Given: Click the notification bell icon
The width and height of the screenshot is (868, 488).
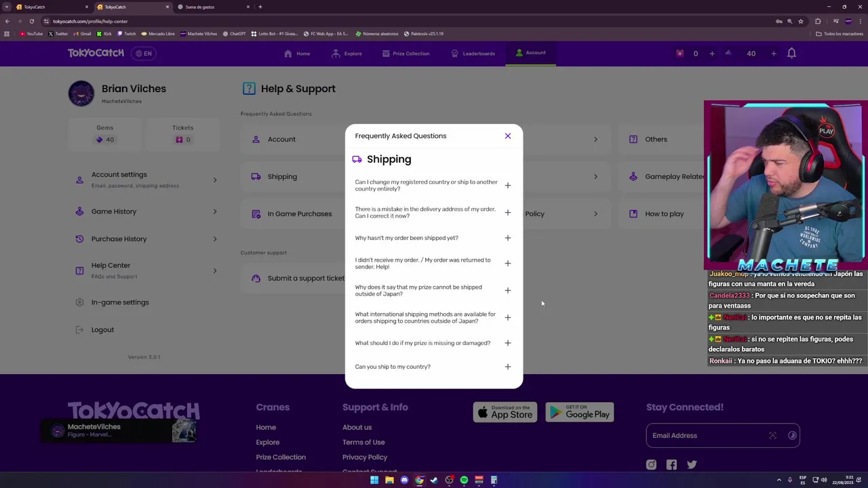Looking at the screenshot, I should tap(791, 53).
